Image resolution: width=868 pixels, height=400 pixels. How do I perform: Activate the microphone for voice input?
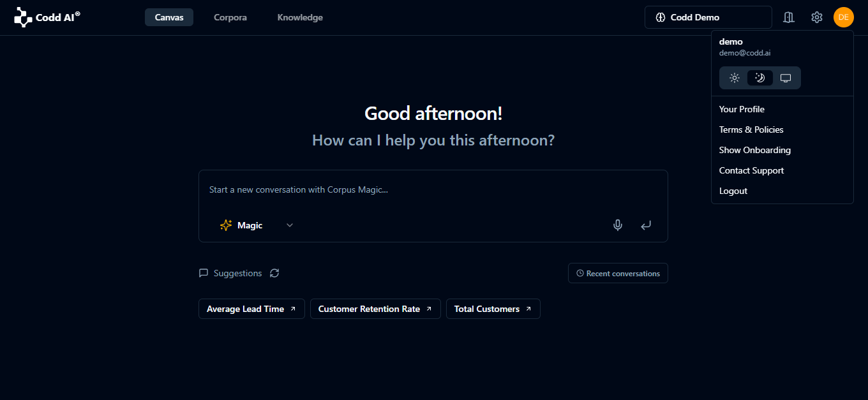click(x=617, y=225)
